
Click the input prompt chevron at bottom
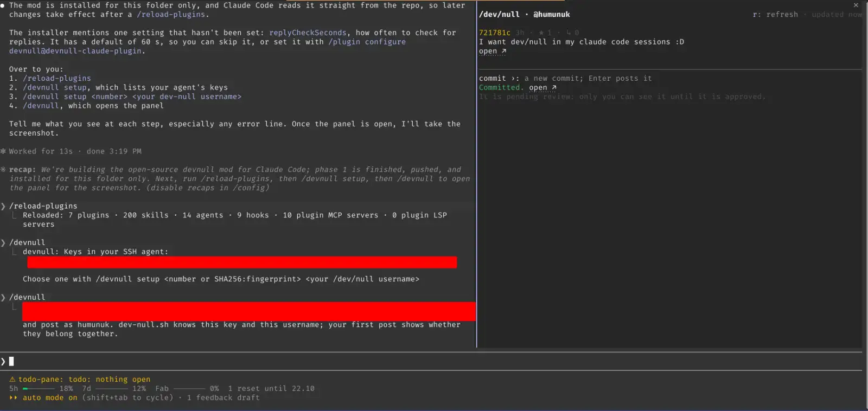pos(3,361)
